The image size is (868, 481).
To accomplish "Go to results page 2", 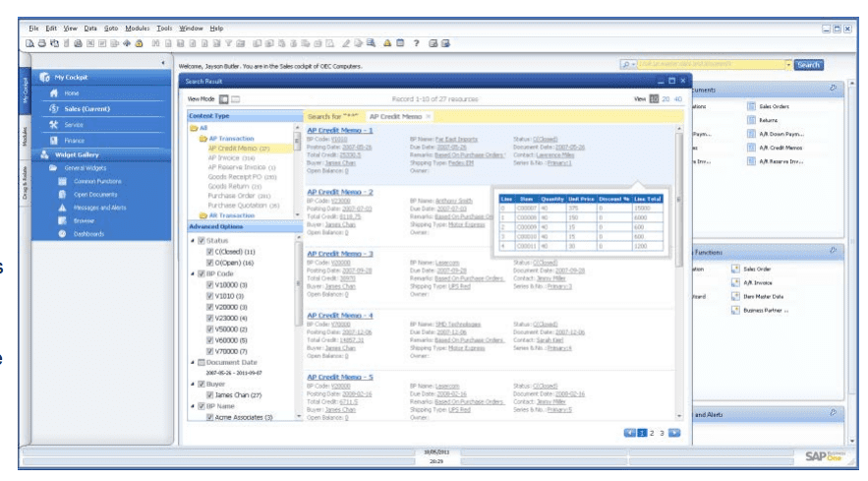I will point(652,434).
